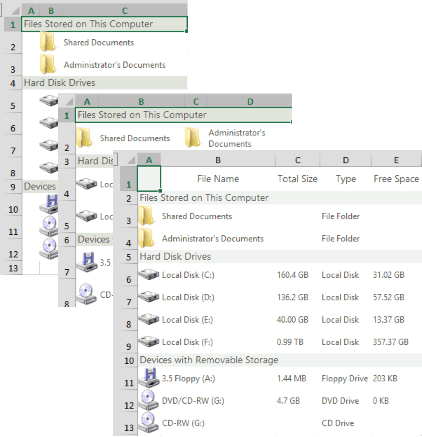Image resolution: width=422 pixels, height=437 pixels.
Task: Click the Administrator's Documents folder icon in front sheet
Action: pyautogui.click(x=147, y=238)
